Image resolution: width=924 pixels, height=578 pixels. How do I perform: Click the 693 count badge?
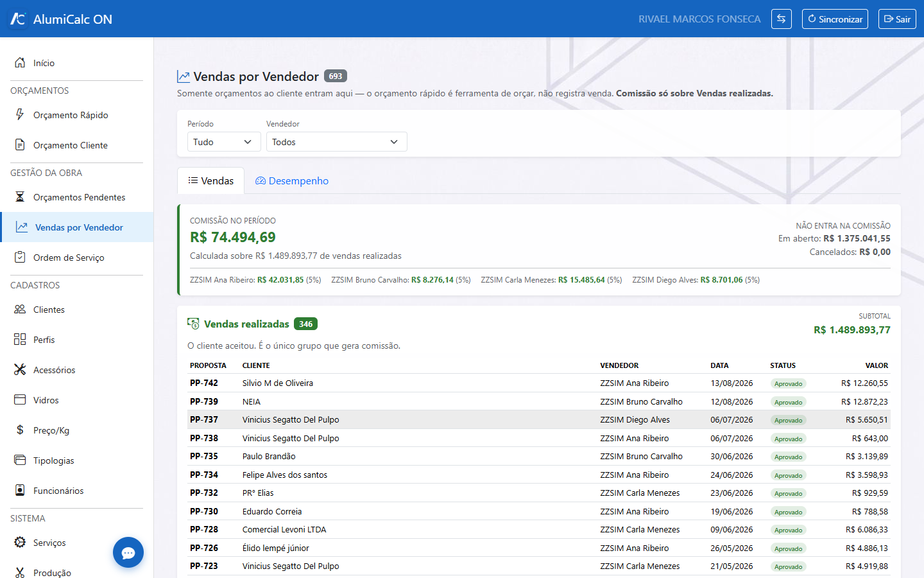336,76
